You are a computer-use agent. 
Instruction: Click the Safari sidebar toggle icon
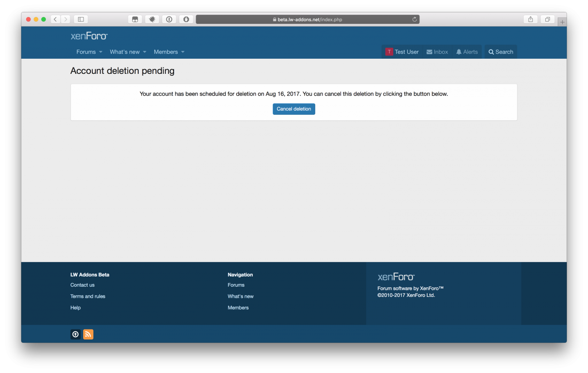click(x=81, y=19)
